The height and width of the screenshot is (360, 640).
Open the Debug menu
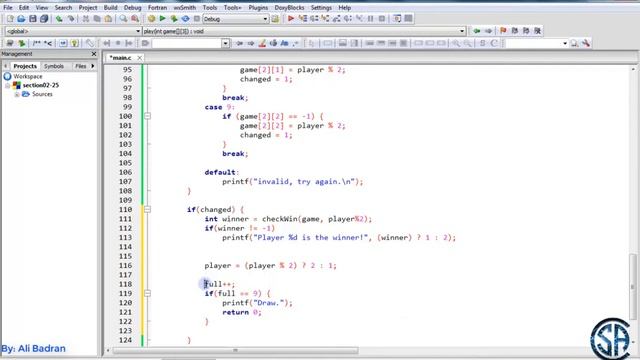(132, 8)
